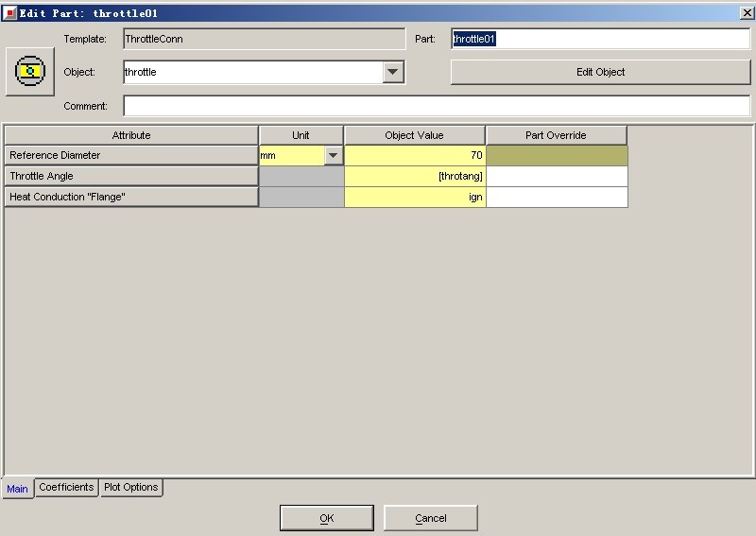Select the Heat Conduction "Flange" attribute row
This screenshot has width=756, height=536.
(x=131, y=197)
